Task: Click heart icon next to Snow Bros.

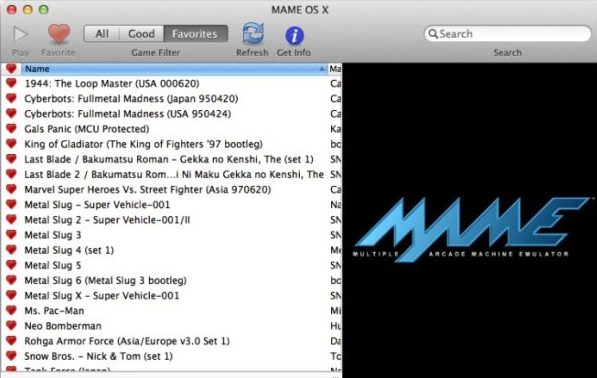Action: (11, 356)
